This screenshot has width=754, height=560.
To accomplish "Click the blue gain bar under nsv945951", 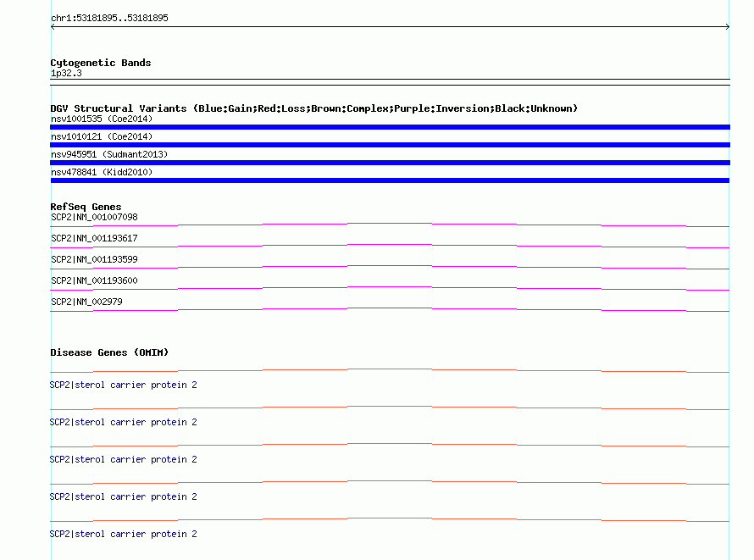I will pyautogui.click(x=390, y=163).
